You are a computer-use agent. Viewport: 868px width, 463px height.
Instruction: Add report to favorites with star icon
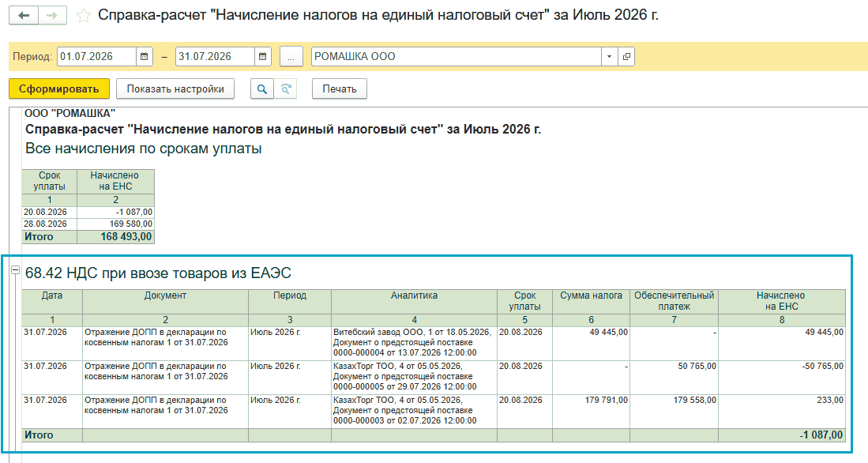(84, 16)
